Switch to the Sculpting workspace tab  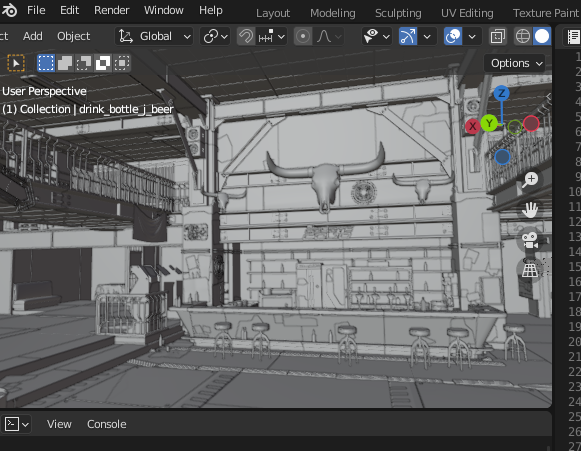398,13
